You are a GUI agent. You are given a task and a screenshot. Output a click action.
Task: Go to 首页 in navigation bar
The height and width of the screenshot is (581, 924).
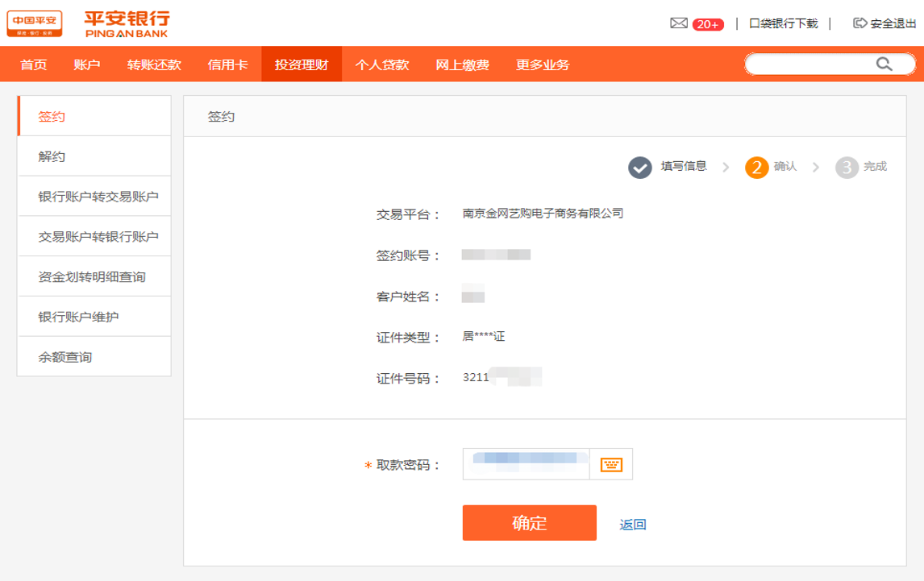click(x=34, y=64)
